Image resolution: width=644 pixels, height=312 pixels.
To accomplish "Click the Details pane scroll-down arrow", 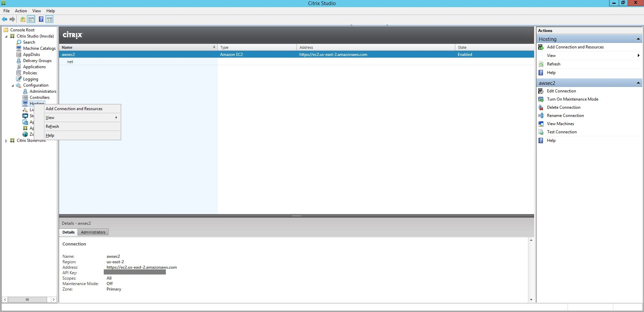I will tap(531, 300).
